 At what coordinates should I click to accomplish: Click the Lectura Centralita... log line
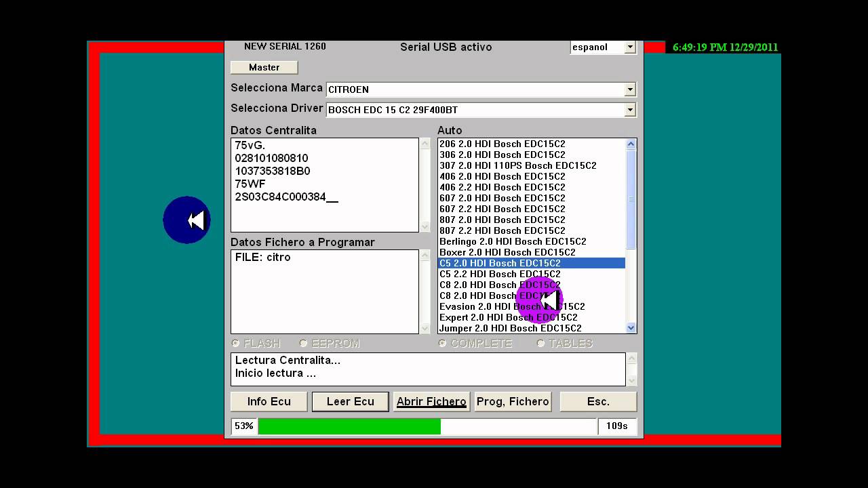288,361
